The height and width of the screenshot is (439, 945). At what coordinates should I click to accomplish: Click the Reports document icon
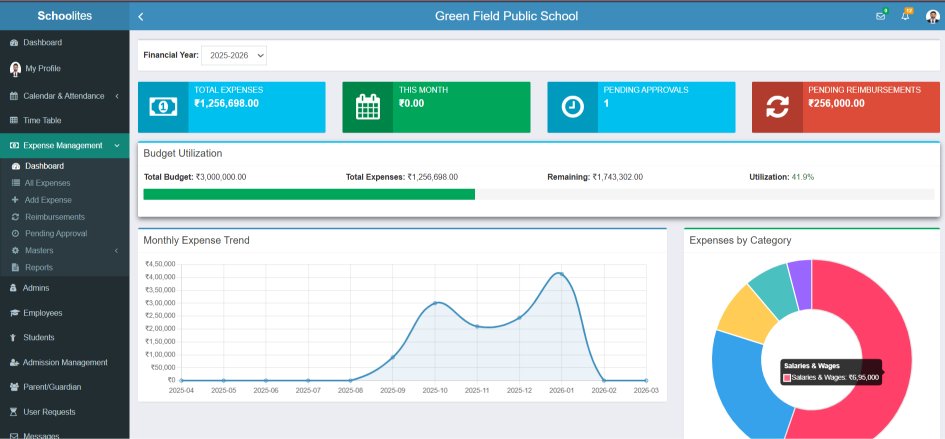15,267
